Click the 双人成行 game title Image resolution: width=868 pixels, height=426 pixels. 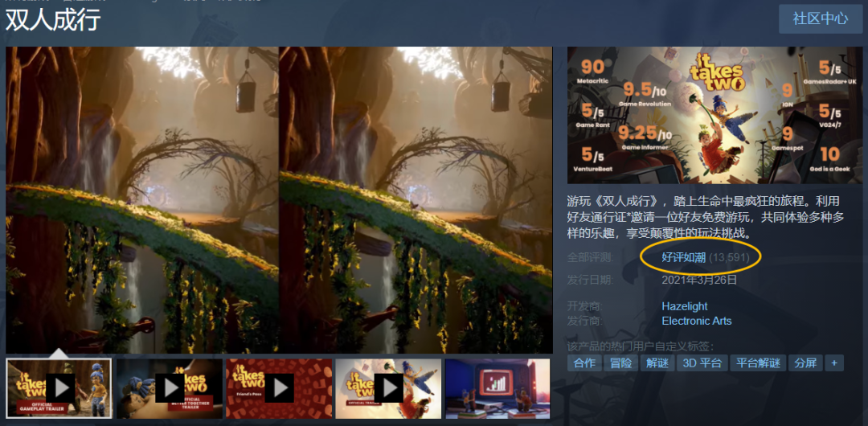pyautogui.click(x=53, y=19)
